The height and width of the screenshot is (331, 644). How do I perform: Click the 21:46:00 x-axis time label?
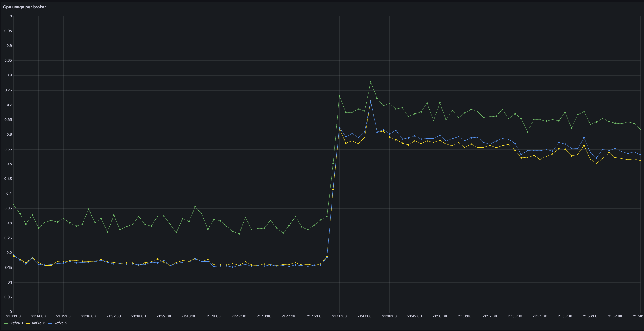click(339, 316)
